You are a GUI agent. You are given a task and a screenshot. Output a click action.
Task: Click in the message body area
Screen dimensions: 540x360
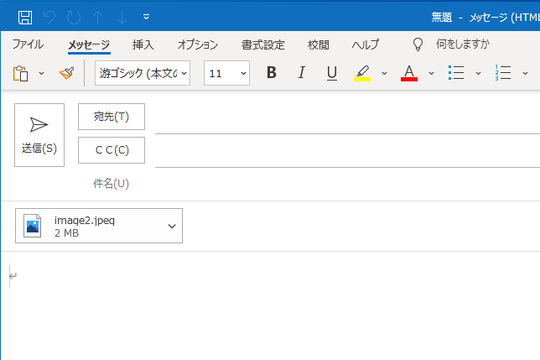click(x=270, y=307)
